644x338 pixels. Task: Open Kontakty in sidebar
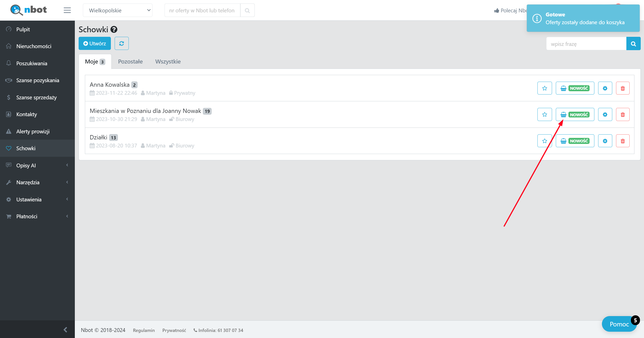point(37,114)
